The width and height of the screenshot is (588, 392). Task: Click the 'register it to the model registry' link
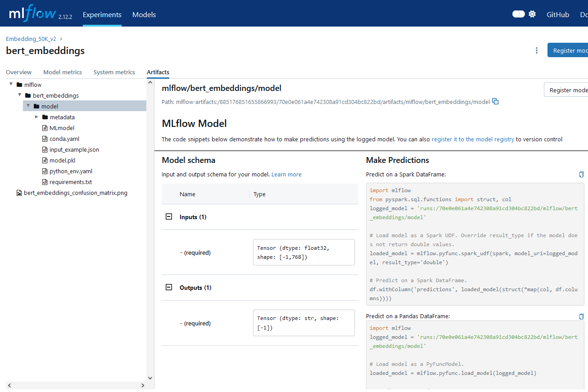click(473, 140)
